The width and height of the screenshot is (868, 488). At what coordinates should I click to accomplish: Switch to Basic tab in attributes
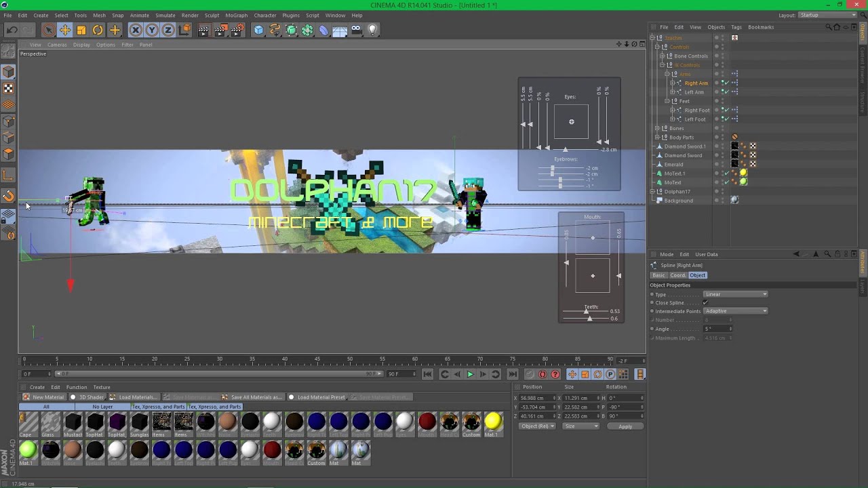pyautogui.click(x=659, y=275)
